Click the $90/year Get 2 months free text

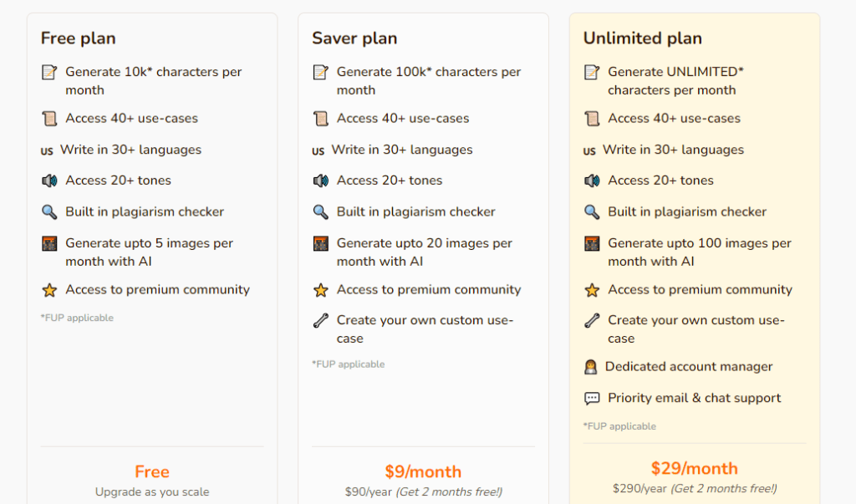tap(423, 492)
